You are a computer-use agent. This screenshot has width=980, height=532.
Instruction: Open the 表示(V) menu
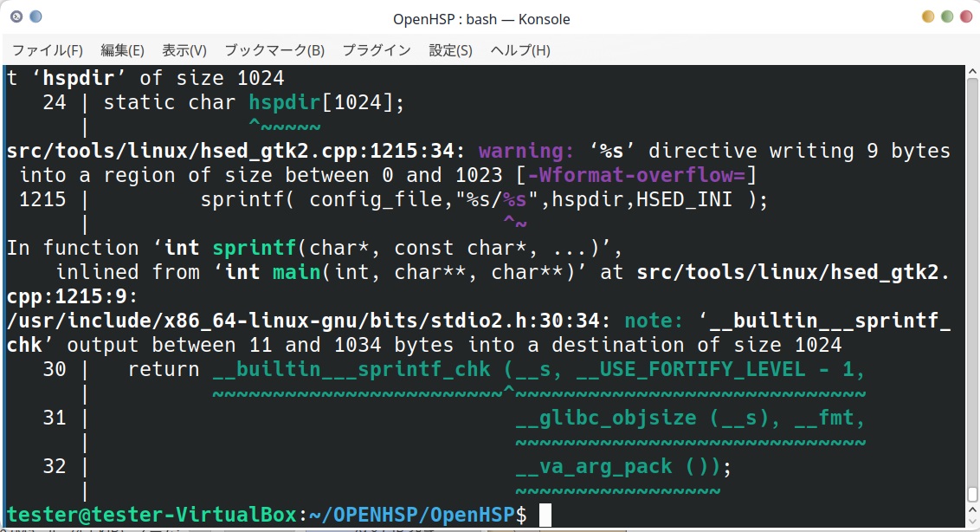coord(184,51)
